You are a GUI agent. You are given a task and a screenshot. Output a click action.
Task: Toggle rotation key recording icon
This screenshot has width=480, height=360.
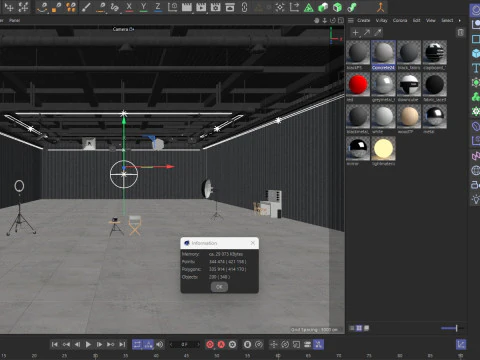285,344
